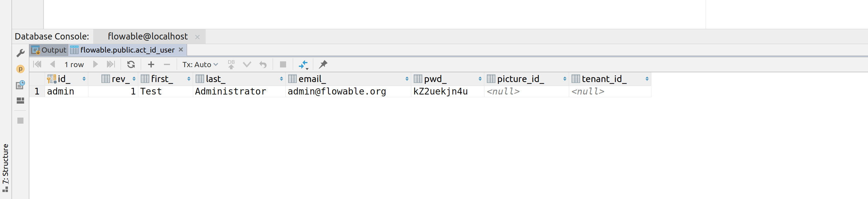Add a new row with plus icon

tap(151, 64)
